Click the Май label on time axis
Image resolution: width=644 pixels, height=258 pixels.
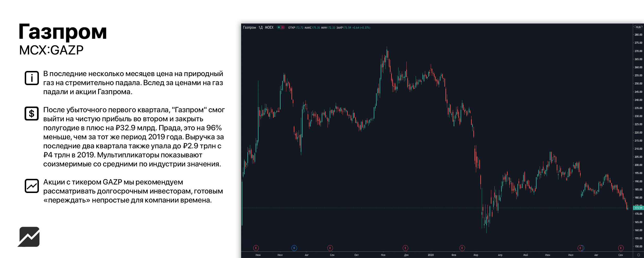[x=526, y=255]
